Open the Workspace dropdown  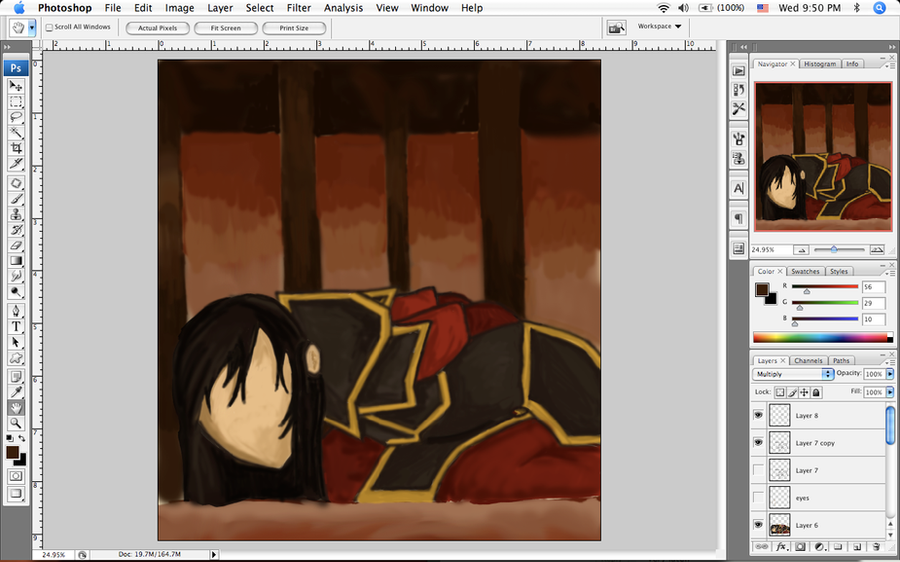(x=660, y=26)
